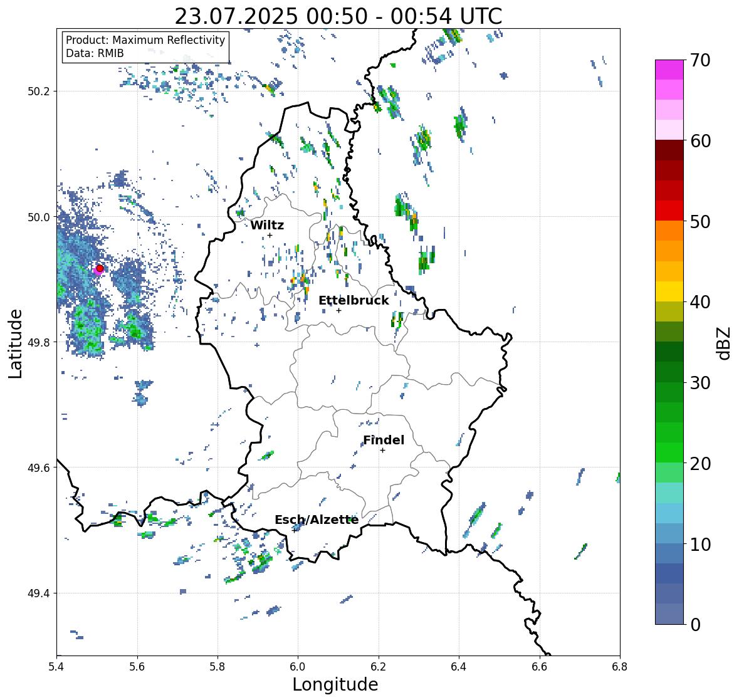Select the Esch/Alzette city label
Screen dimensions: 739x700
click(x=317, y=520)
